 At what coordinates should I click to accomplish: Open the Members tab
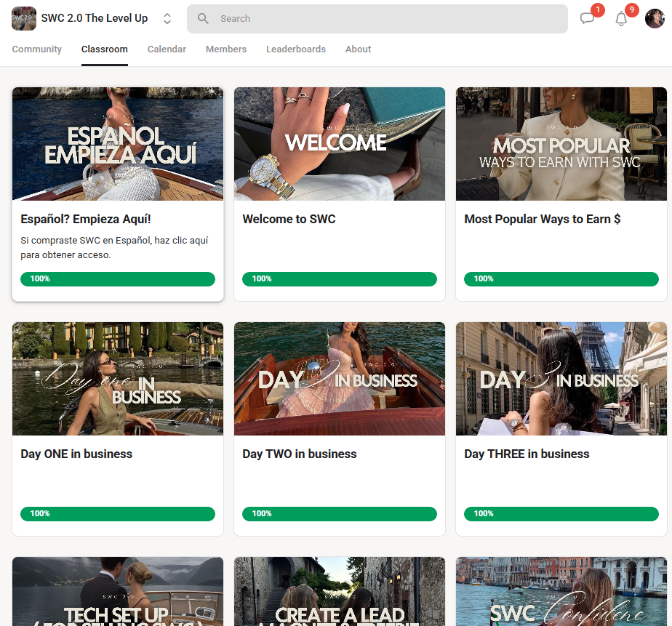click(x=226, y=49)
